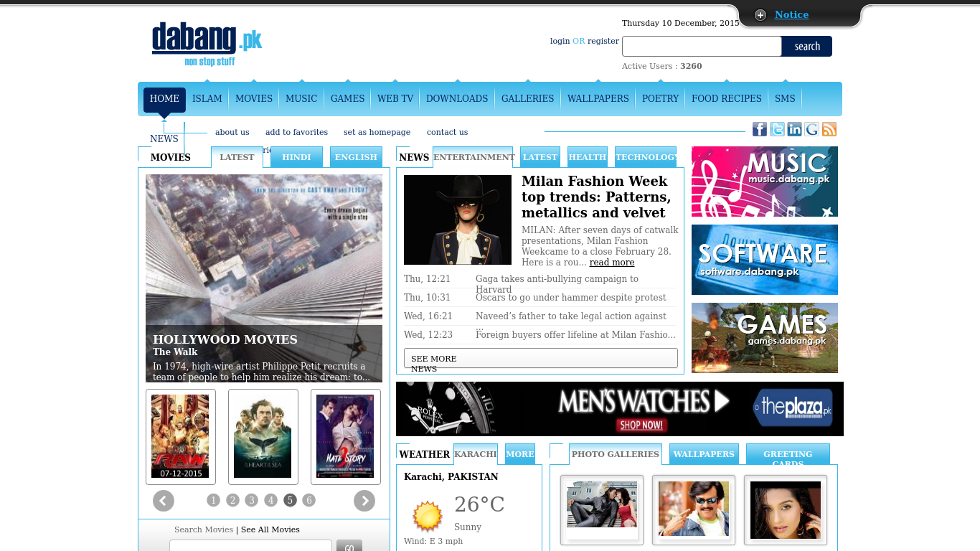The image size is (980, 551).
Task: Focus the top search input field
Action: click(702, 46)
